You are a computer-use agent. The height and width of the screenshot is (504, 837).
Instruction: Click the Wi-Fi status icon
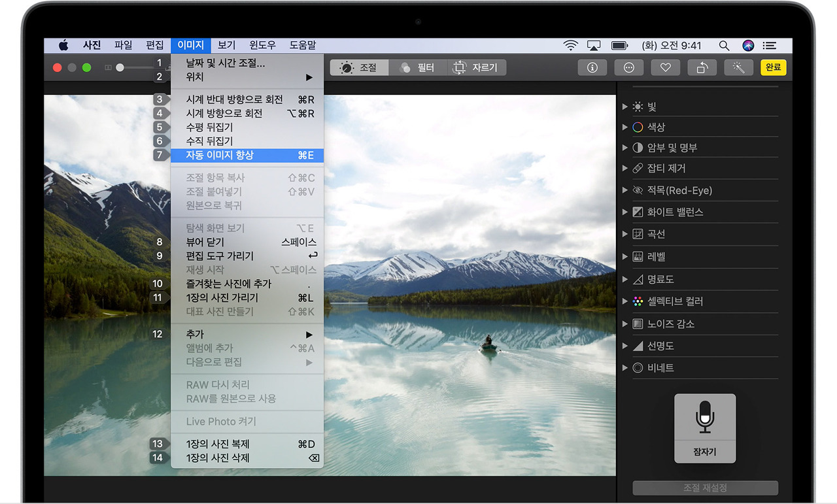[x=571, y=45]
